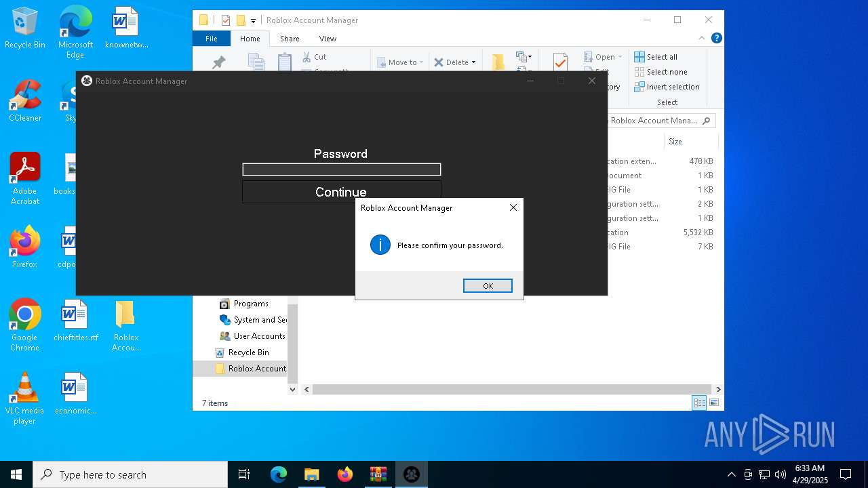The width and height of the screenshot is (868, 488).
Task: Select System and Security tree item
Action: (x=253, y=320)
